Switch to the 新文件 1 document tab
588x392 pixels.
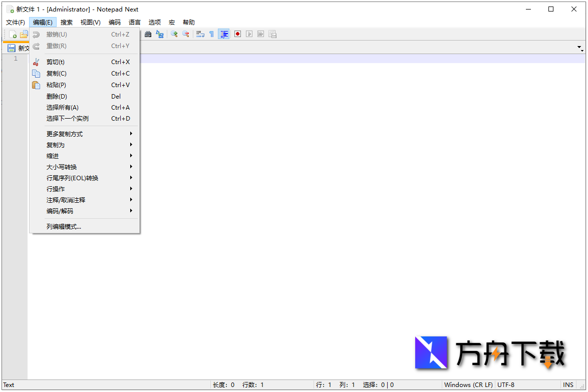[x=23, y=48]
